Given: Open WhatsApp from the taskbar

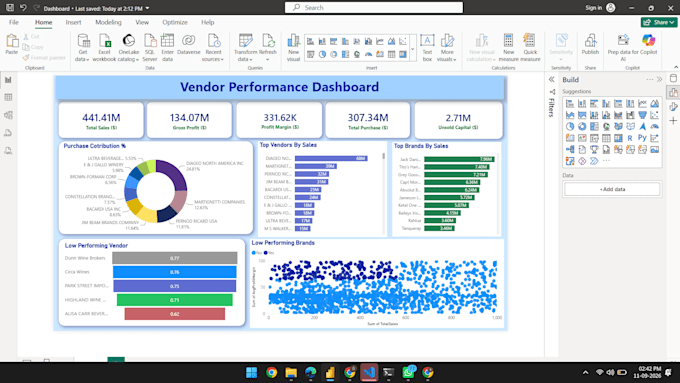Looking at the screenshot, I should 408,373.
